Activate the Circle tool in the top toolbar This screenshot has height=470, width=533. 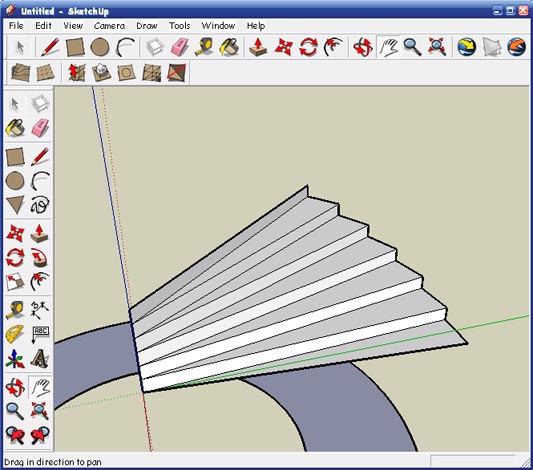(x=100, y=47)
